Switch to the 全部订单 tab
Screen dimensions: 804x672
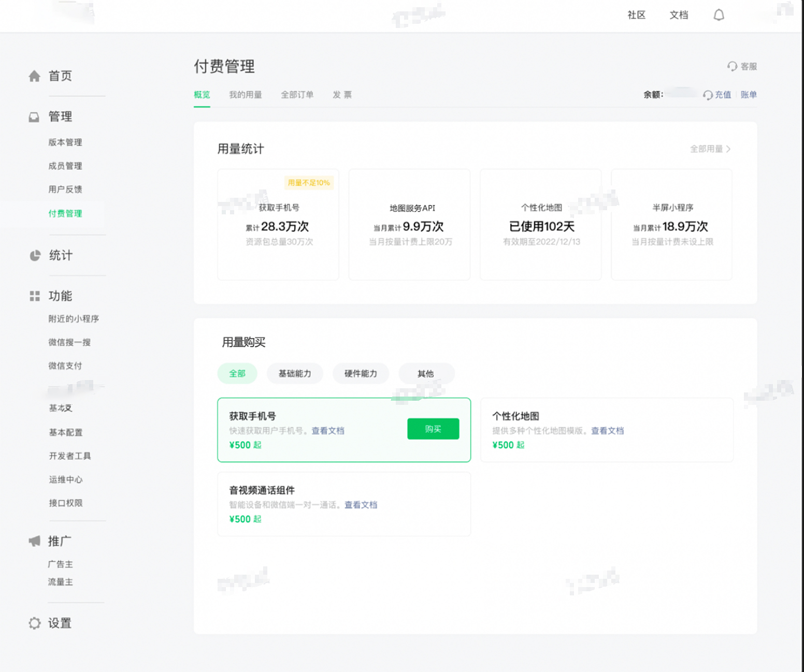pyautogui.click(x=297, y=95)
